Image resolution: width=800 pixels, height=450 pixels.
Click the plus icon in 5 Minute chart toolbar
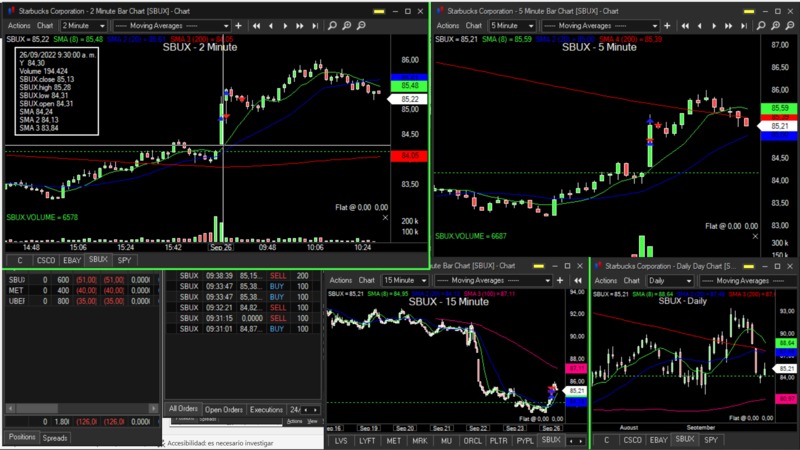(667, 25)
